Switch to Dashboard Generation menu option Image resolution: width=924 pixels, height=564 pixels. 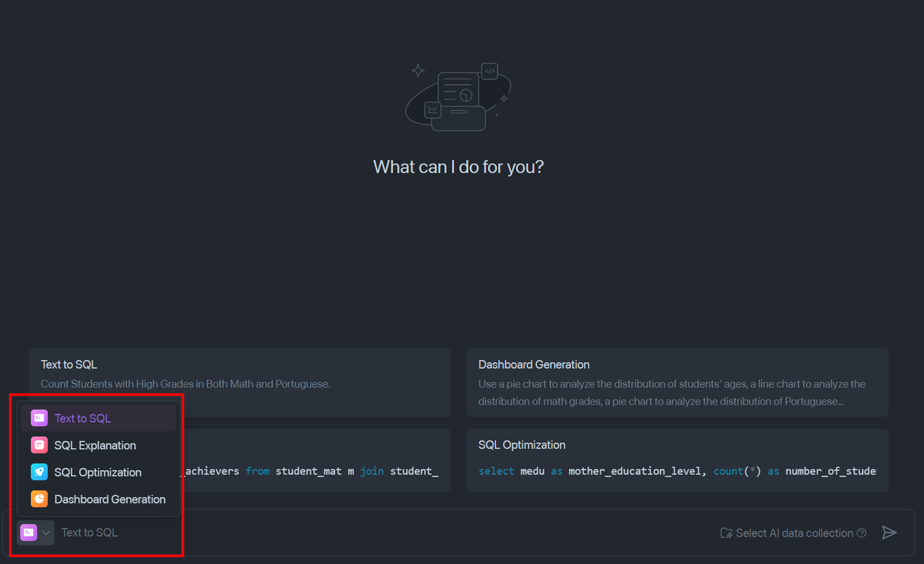click(x=110, y=499)
